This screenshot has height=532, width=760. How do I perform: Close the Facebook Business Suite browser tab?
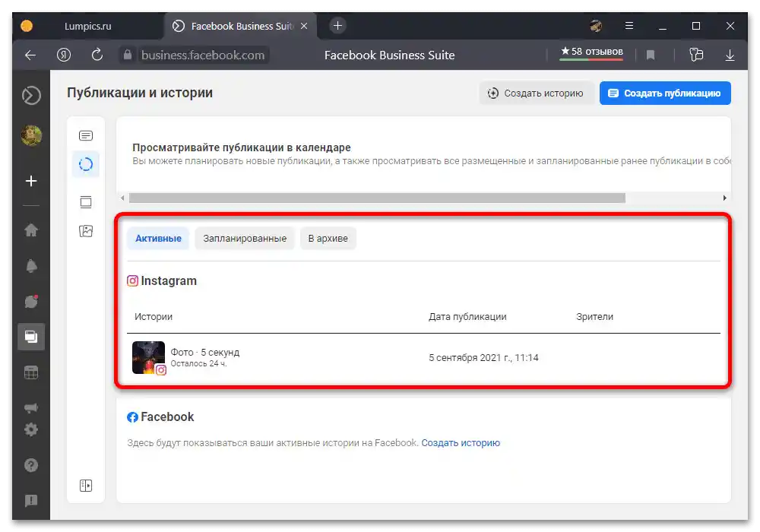pos(304,26)
